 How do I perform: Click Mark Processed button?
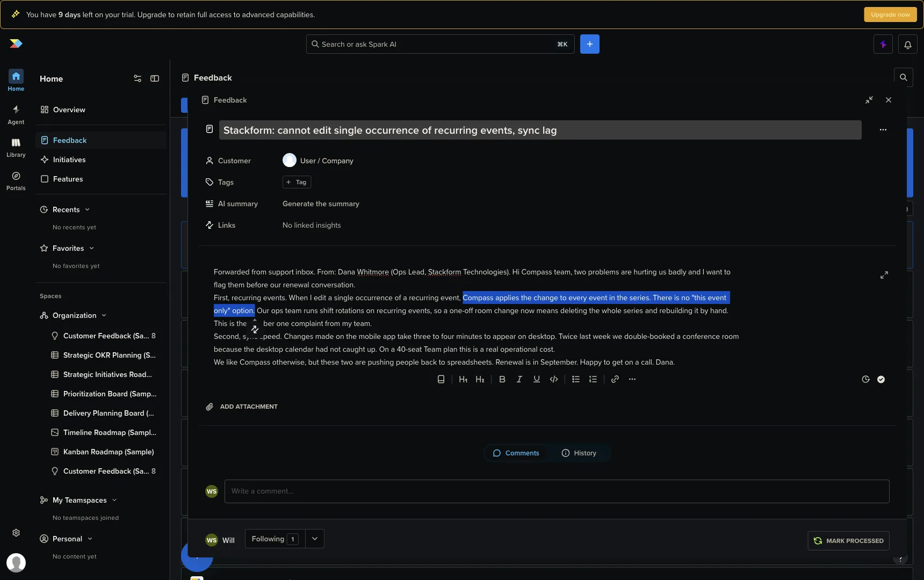[848, 541]
